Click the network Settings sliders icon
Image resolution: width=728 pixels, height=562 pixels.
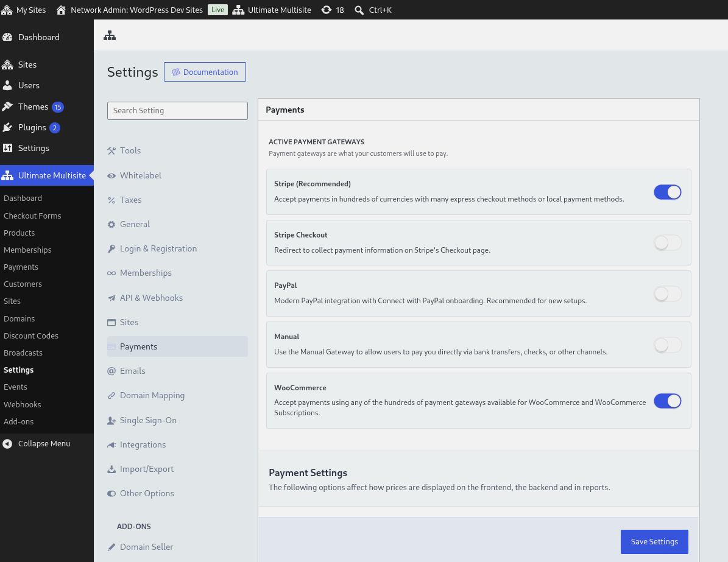click(7, 148)
